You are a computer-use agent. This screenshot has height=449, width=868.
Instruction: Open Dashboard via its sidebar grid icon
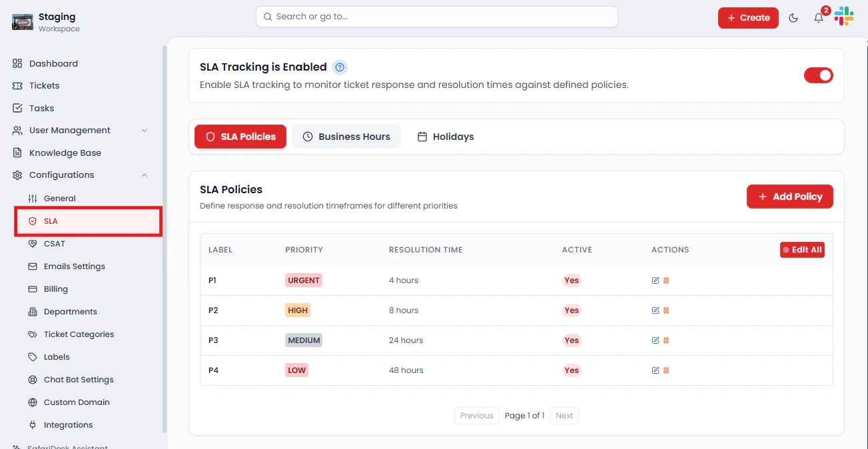[x=17, y=63]
